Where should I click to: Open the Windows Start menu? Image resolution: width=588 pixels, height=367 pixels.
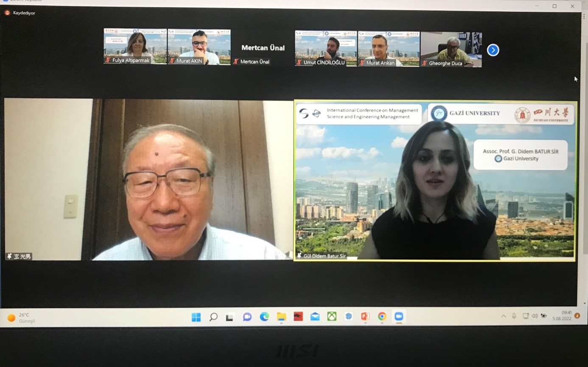[196, 317]
